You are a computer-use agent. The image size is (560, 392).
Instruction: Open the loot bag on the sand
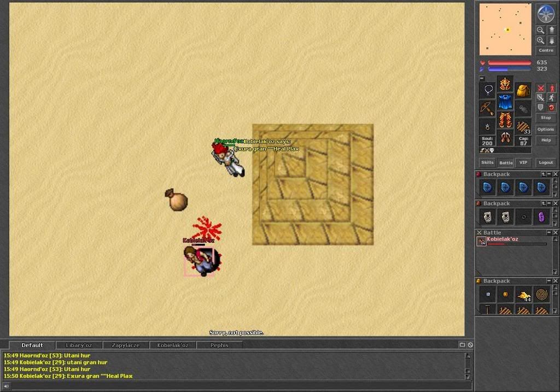176,200
